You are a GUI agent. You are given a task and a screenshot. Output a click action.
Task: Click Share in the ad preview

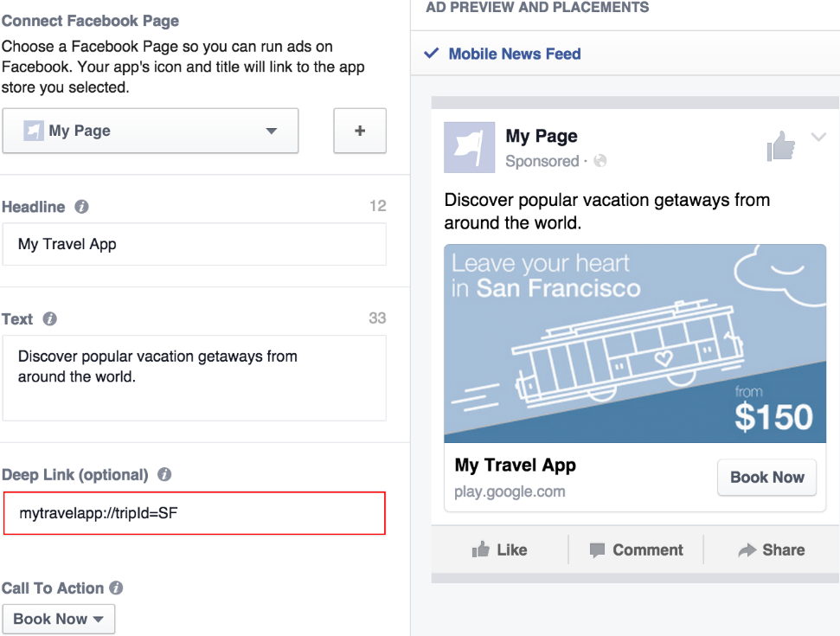click(x=771, y=549)
